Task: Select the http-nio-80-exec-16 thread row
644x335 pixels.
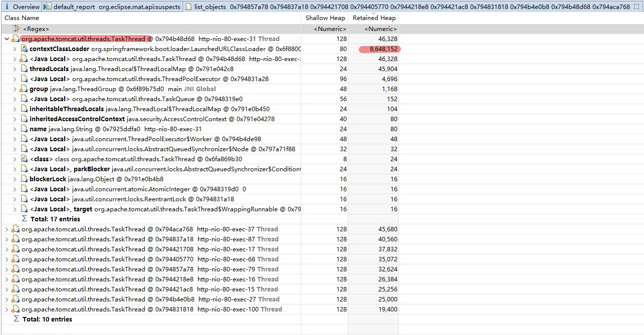Action: click(x=200, y=279)
